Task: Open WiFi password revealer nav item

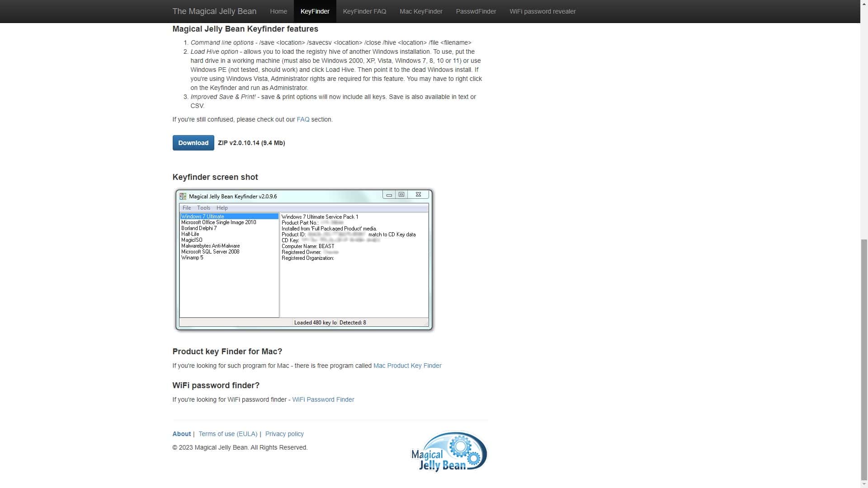Action: point(542,11)
